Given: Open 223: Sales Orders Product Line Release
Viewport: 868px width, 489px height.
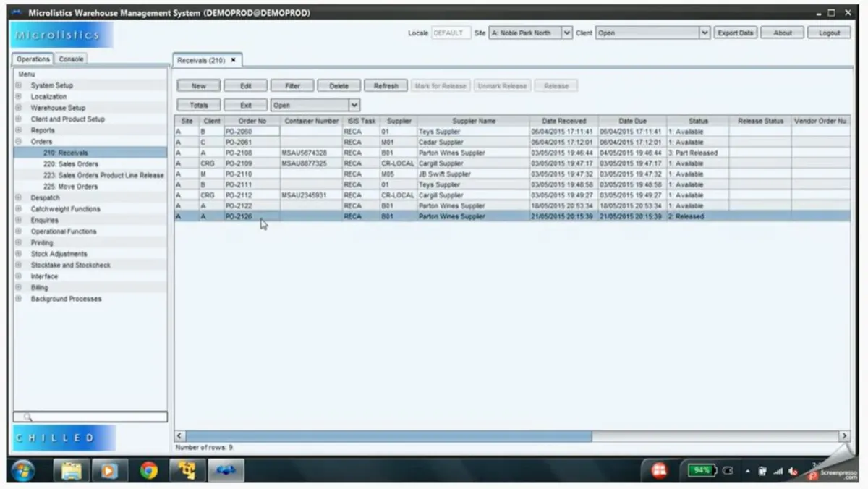Looking at the screenshot, I should point(103,175).
